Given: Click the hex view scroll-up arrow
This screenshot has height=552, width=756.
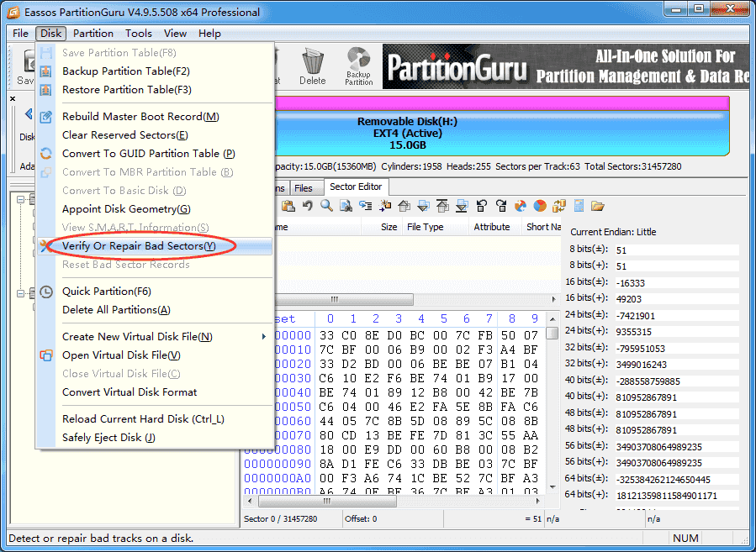Looking at the screenshot, I should [x=553, y=319].
